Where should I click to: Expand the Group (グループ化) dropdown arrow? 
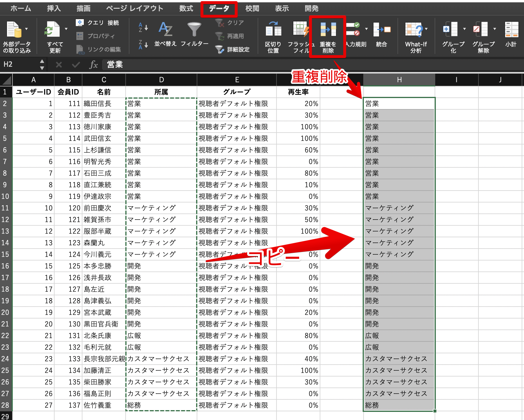tap(464, 29)
